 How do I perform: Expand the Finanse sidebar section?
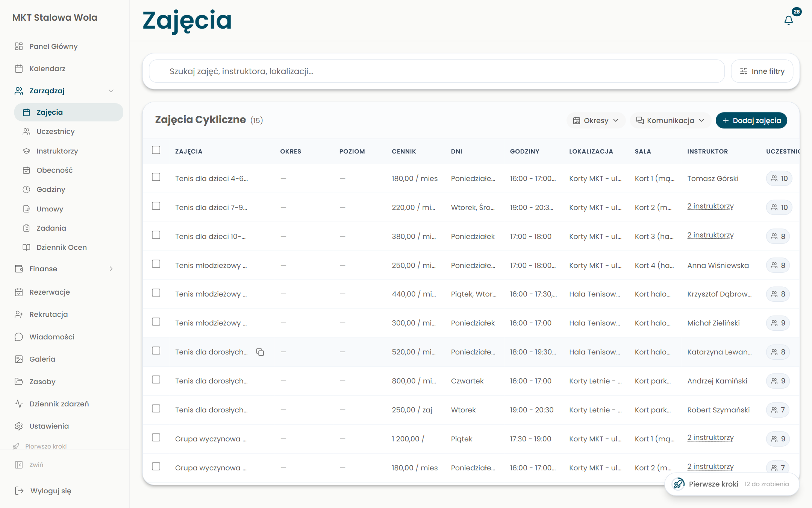(64, 269)
